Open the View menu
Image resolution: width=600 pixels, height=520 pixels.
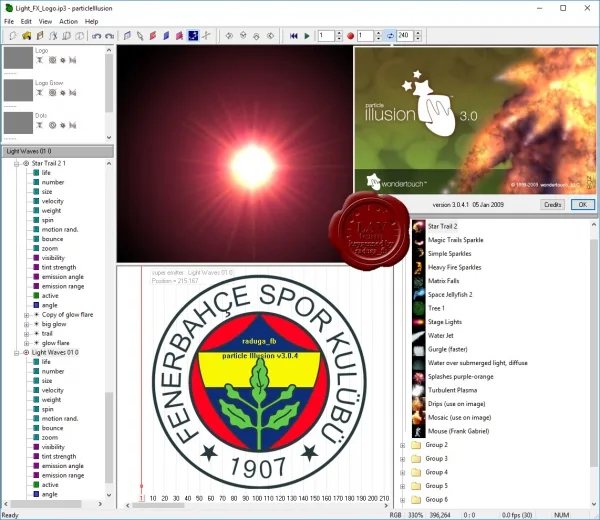click(45, 21)
